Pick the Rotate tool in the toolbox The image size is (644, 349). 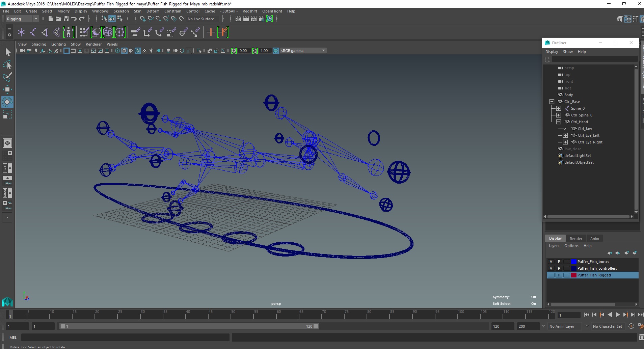(x=7, y=102)
